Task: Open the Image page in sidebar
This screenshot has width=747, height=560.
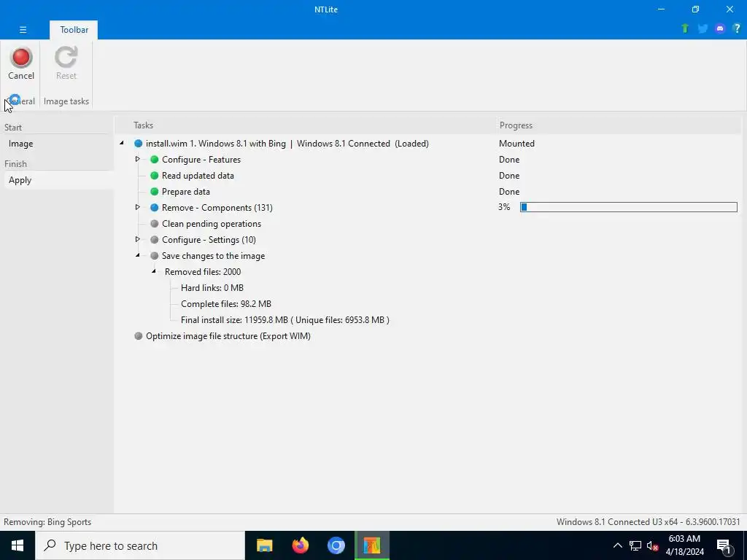Action: pyautogui.click(x=58, y=144)
